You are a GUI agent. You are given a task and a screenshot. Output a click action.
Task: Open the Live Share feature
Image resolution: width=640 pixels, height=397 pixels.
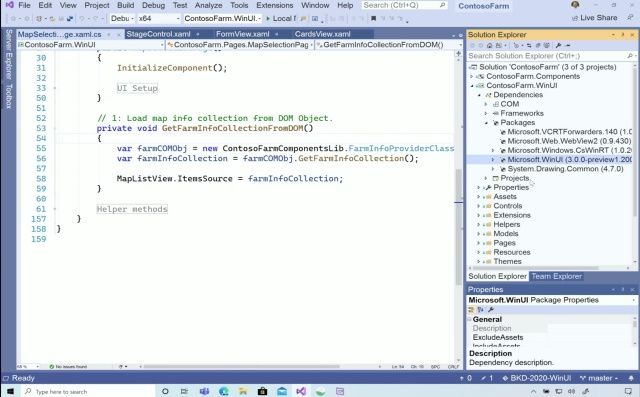(x=594, y=18)
